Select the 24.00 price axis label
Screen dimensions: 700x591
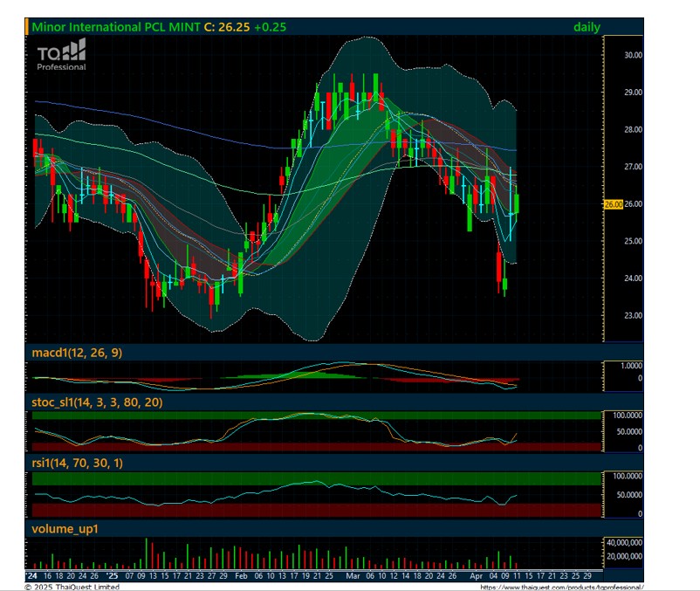633,278
